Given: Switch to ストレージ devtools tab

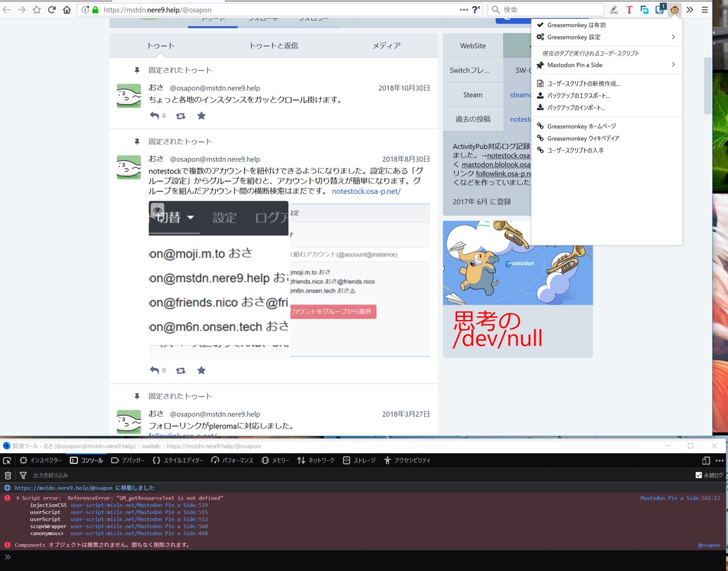Looking at the screenshot, I should click(359, 461).
